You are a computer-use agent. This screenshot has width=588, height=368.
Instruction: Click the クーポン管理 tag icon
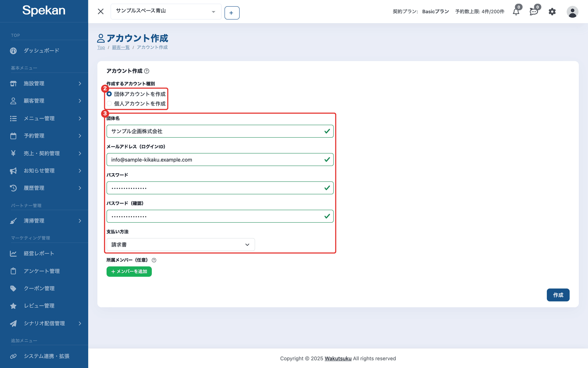13,289
